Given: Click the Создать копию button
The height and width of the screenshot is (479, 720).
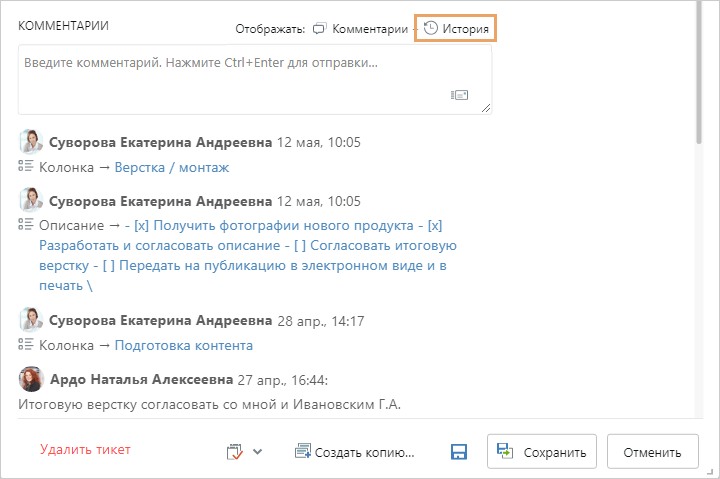Looking at the screenshot, I should coord(354,451).
